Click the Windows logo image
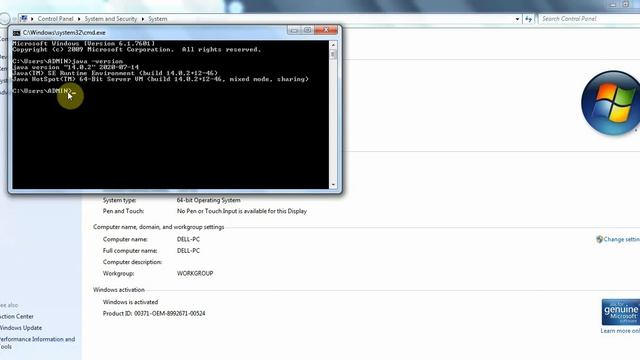The image size is (640, 360). point(611,103)
